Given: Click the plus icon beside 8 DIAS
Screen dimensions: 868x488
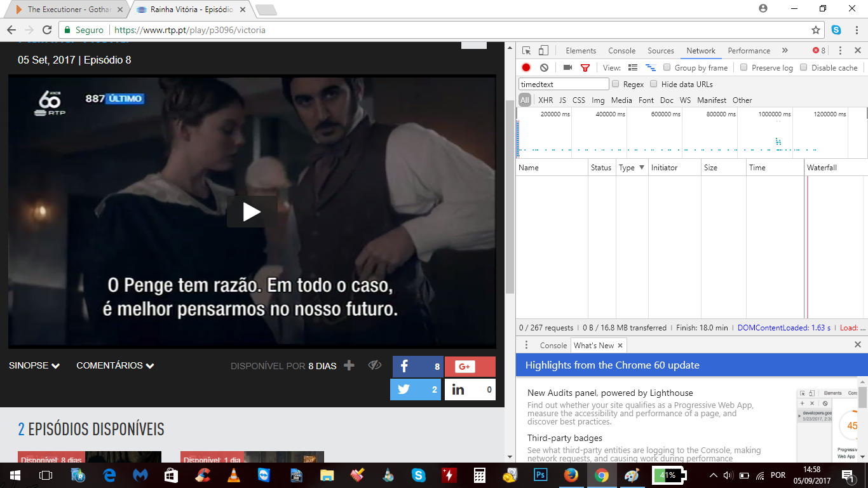Looking at the screenshot, I should click(349, 365).
